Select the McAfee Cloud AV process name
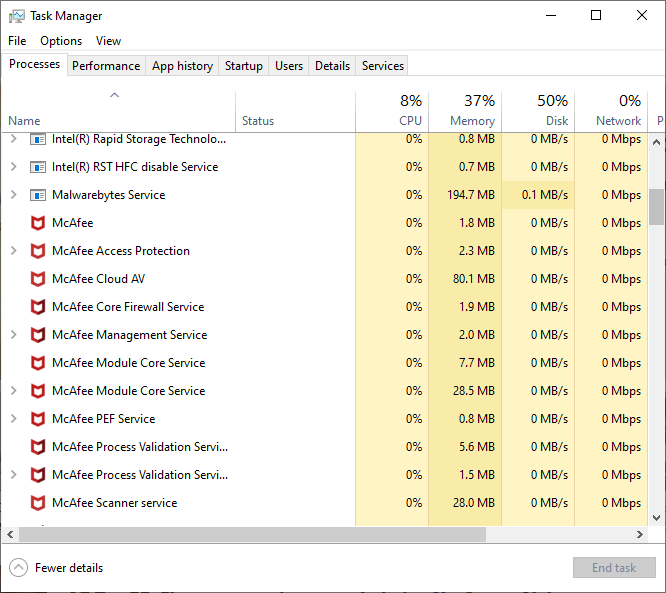The width and height of the screenshot is (666, 593). pyautogui.click(x=99, y=279)
